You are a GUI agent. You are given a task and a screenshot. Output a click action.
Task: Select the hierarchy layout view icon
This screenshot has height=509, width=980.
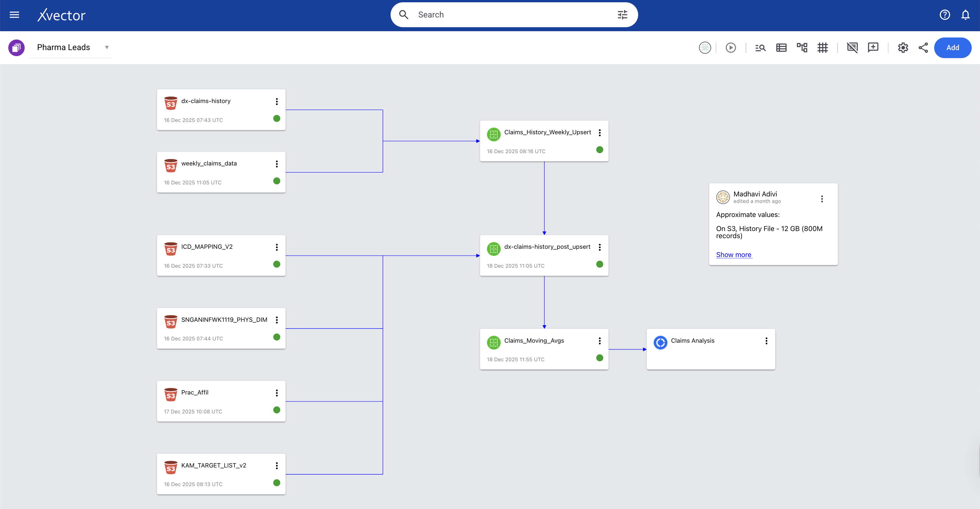coord(802,48)
